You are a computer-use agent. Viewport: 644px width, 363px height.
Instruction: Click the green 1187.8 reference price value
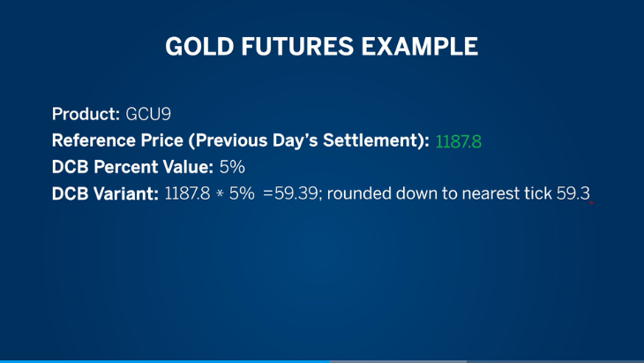coord(458,140)
